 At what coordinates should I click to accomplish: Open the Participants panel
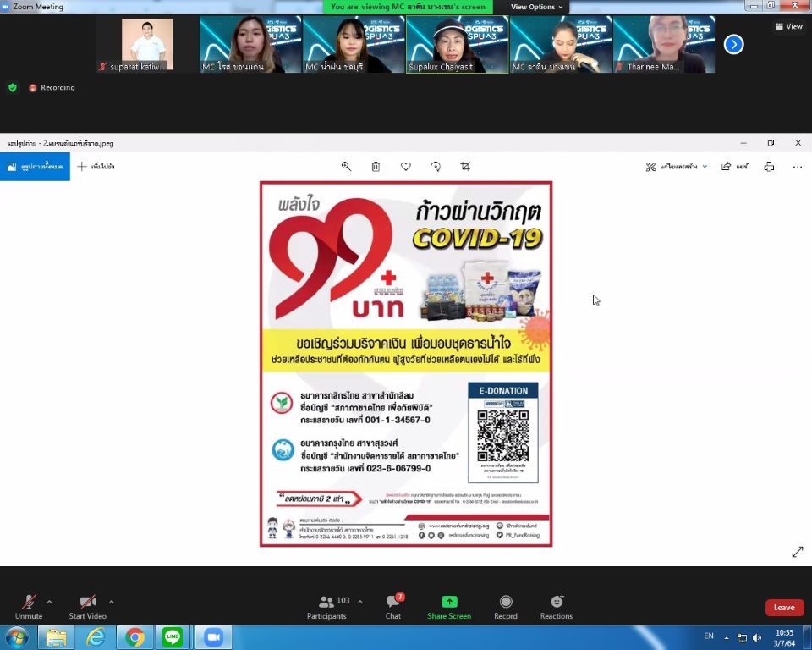tap(326, 607)
